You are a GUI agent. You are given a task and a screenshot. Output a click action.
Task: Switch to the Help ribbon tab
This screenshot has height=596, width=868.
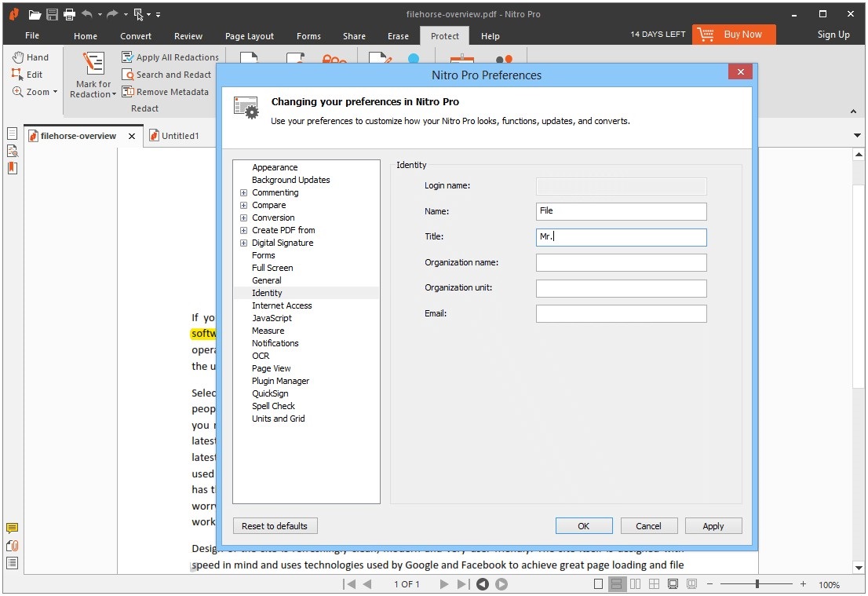(490, 36)
